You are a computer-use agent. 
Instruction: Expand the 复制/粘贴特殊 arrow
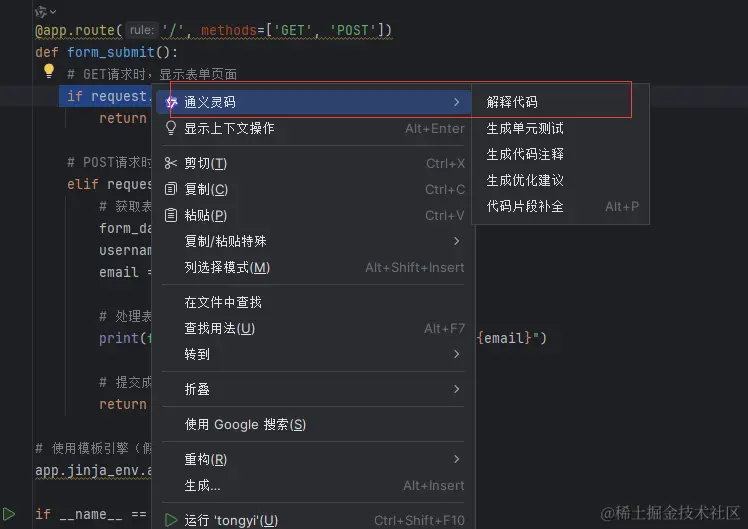coord(457,241)
